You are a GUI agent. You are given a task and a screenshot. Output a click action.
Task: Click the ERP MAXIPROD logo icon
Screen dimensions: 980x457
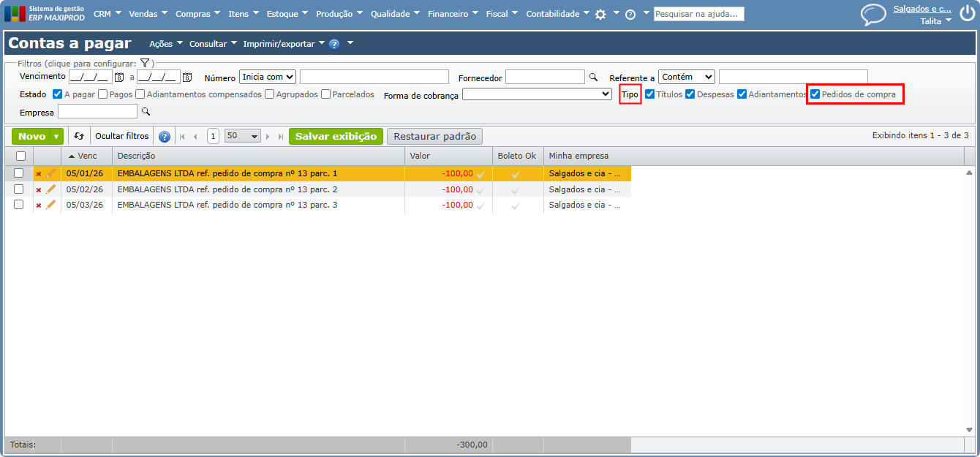(x=15, y=14)
